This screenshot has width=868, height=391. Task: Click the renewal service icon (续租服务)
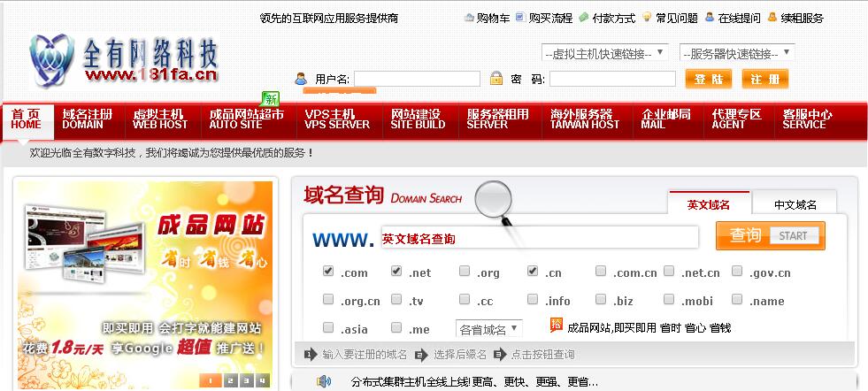[772, 18]
